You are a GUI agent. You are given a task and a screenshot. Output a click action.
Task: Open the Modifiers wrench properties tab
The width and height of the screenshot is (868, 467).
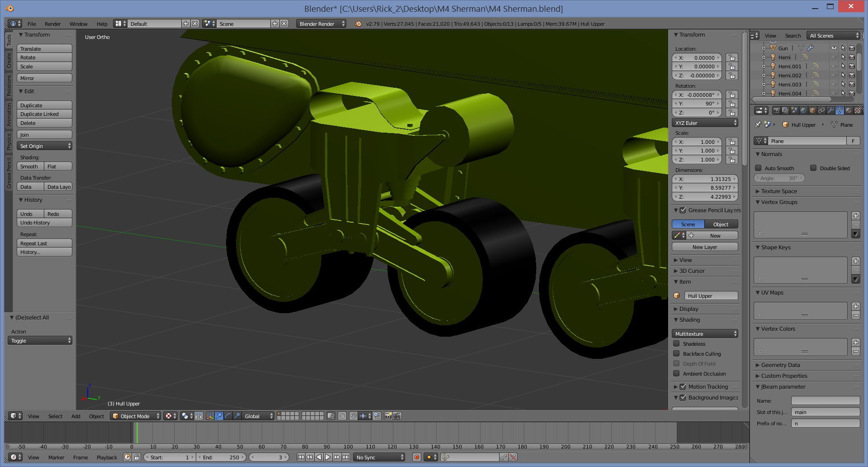click(830, 110)
